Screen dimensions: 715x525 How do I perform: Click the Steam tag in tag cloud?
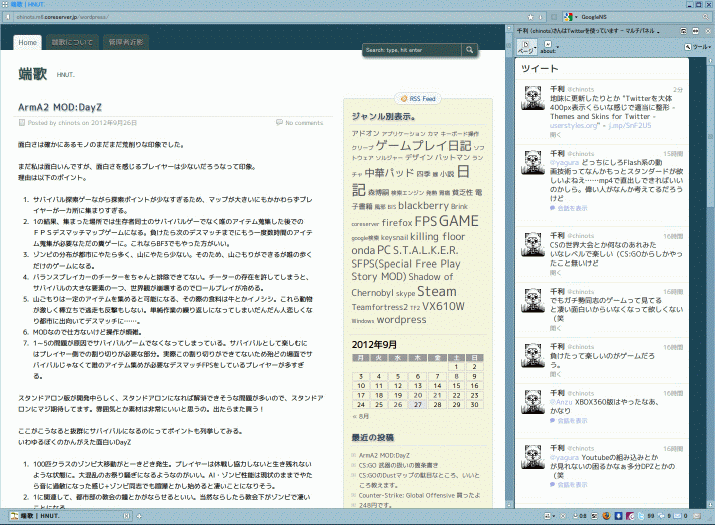(x=436, y=291)
